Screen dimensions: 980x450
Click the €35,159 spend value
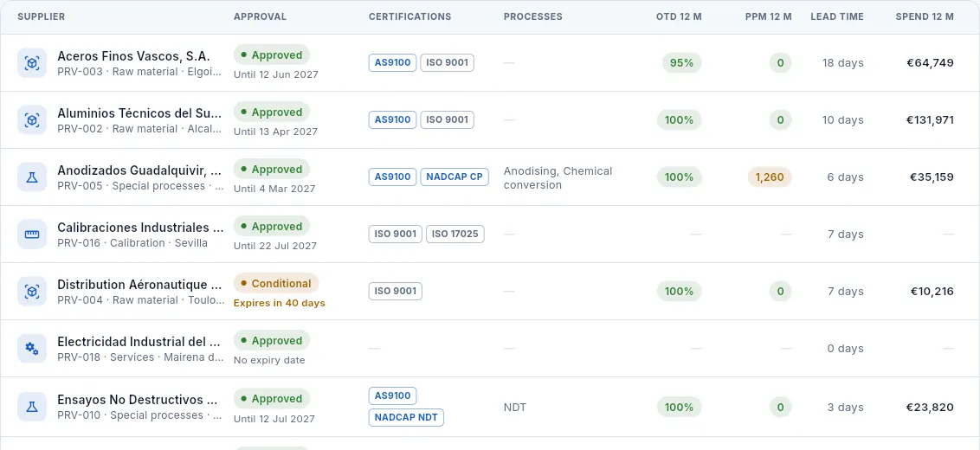pos(932,177)
